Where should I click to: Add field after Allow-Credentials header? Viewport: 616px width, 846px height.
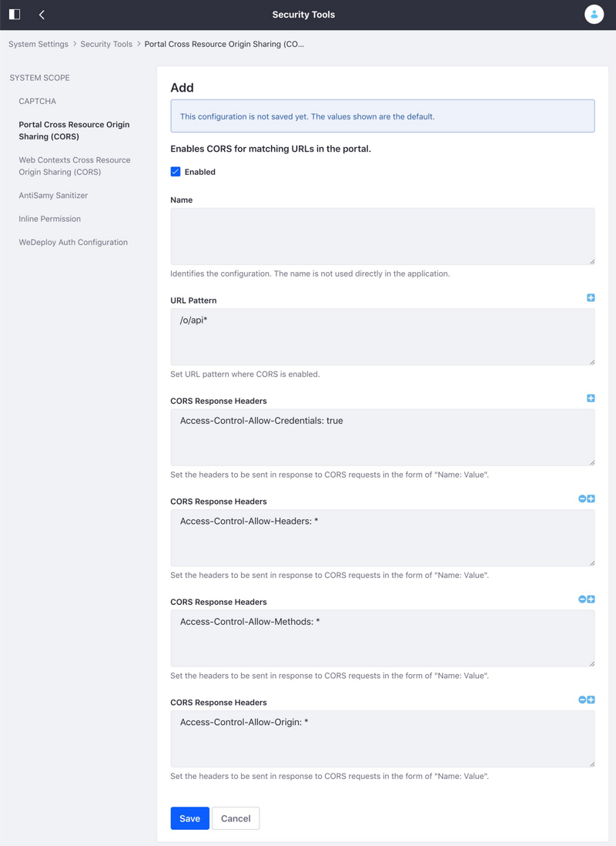pyautogui.click(x=591, y=398)
